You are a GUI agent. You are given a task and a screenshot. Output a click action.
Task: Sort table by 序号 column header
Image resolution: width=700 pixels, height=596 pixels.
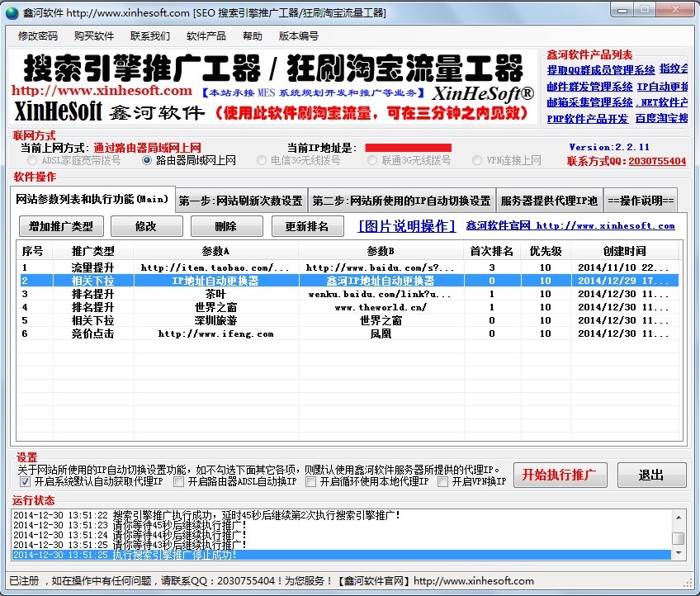[35, 251]
